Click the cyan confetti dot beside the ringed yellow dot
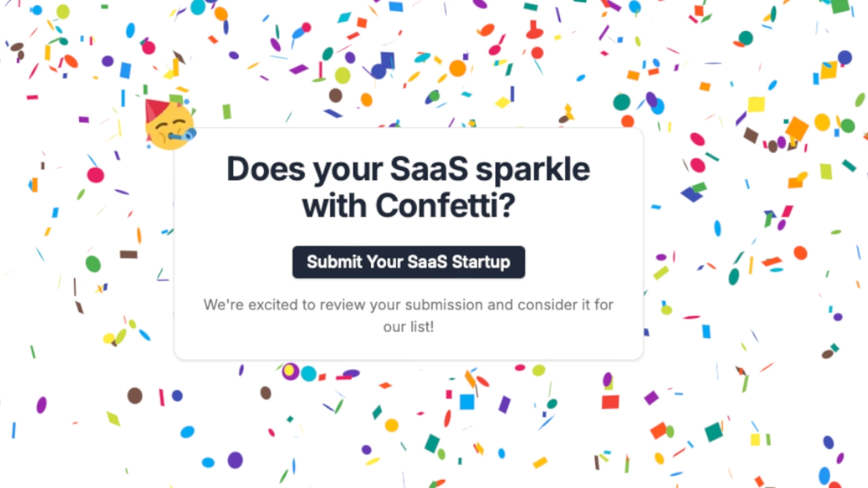The image size is (868, 488). click(x=309, y=373)
